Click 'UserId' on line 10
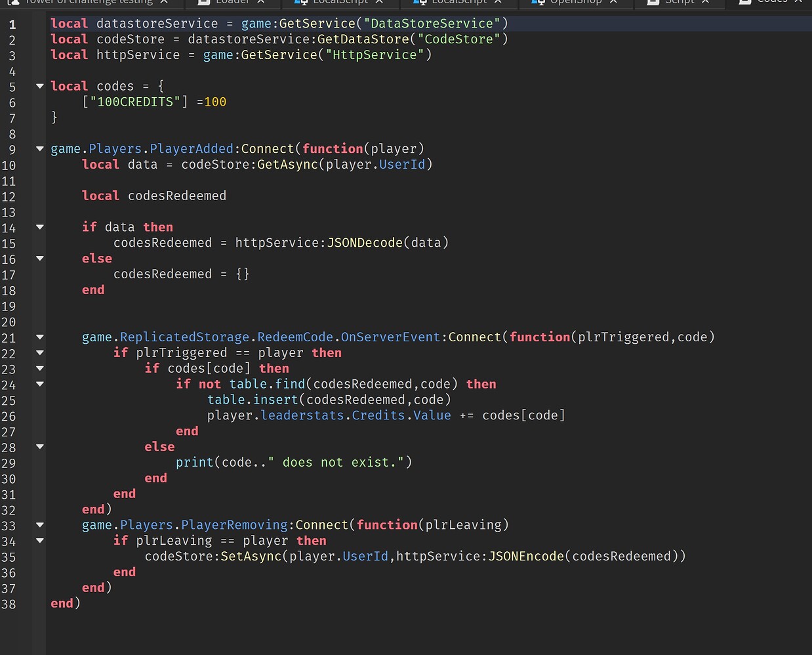812x655 pixels. click(402, 165)
